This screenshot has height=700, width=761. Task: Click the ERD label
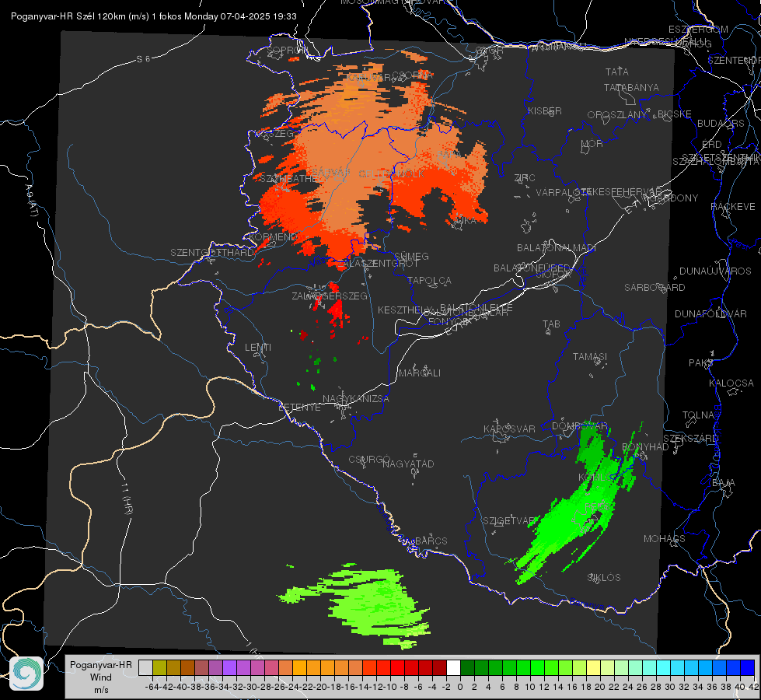(711, 144)
